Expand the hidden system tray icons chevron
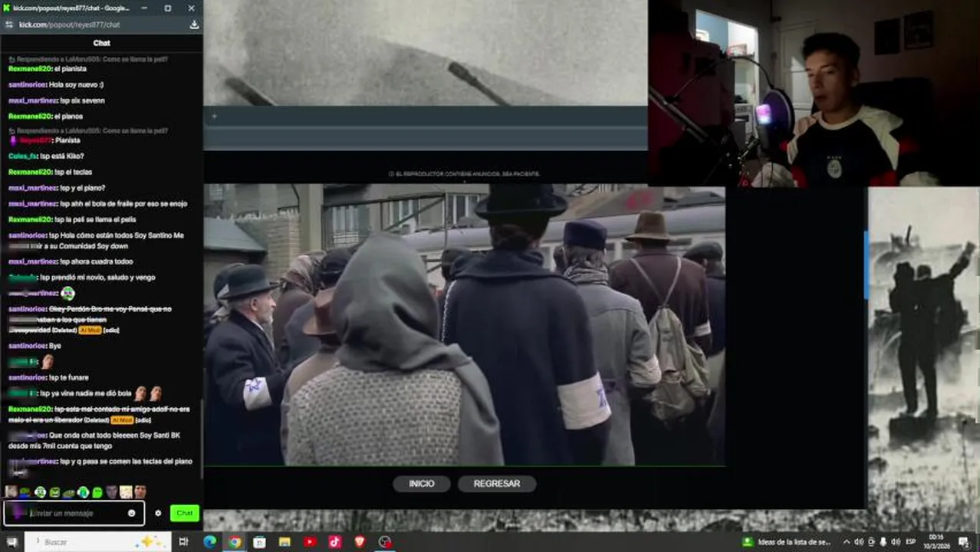 pos(846,542)
